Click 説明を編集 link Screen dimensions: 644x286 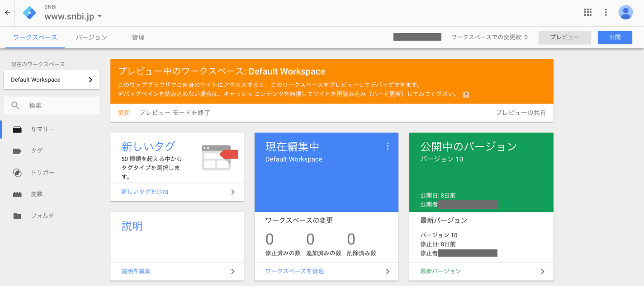coord(136,272)
